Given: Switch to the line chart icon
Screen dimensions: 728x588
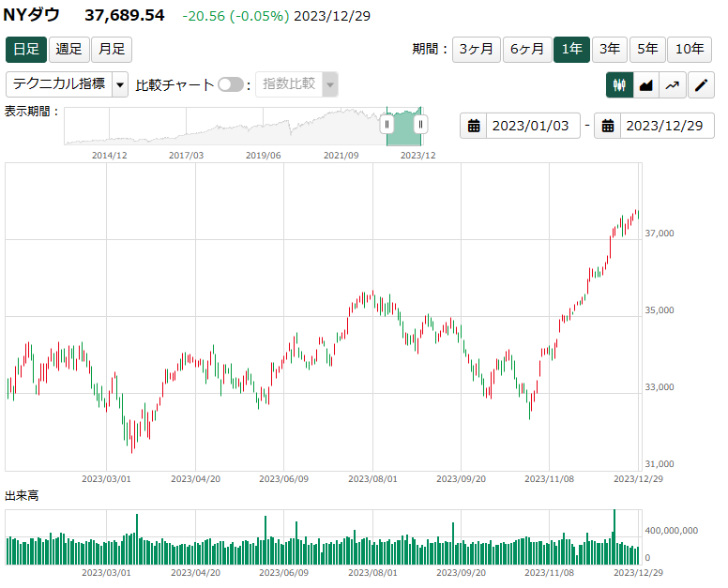Looking at the screenshot, I should 673,85.
